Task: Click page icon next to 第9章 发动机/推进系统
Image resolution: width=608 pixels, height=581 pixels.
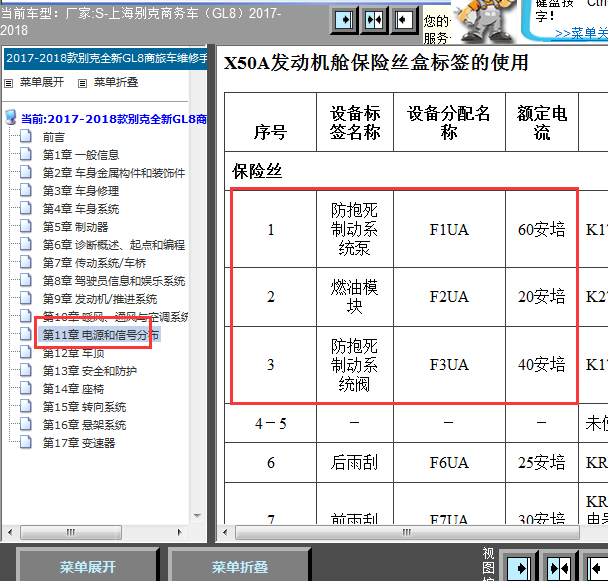Action: (26, 298)
